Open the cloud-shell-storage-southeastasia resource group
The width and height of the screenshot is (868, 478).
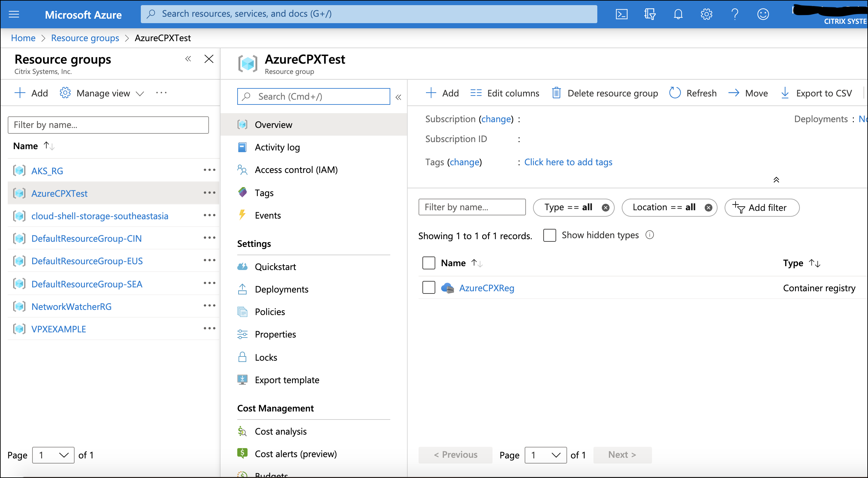coord(100,216)
